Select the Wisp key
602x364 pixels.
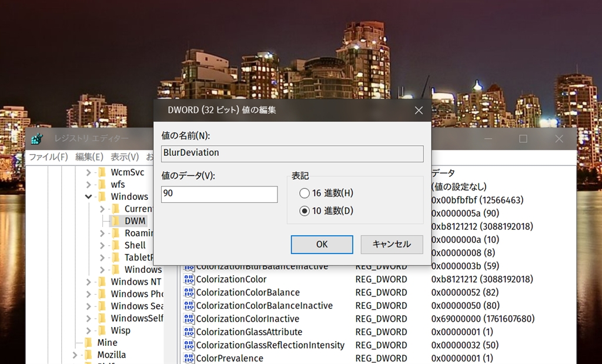coord(121,330)
